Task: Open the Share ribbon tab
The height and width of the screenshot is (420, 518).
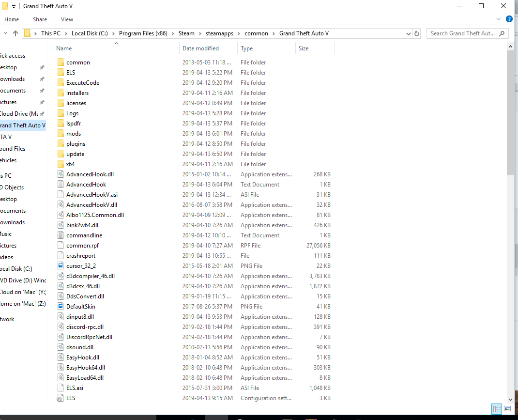Action: click(x=40, y=19)
